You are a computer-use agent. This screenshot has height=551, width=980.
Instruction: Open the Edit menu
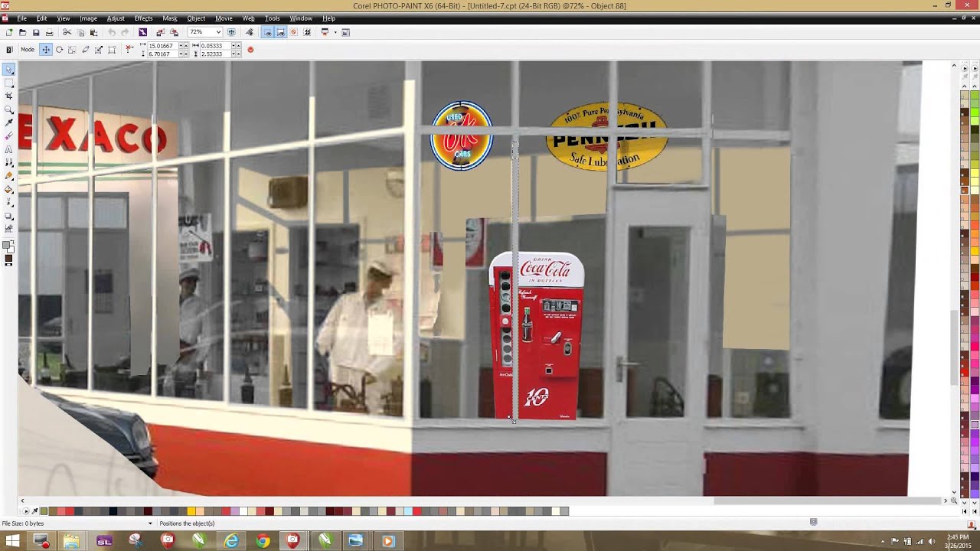pos(41,18)
